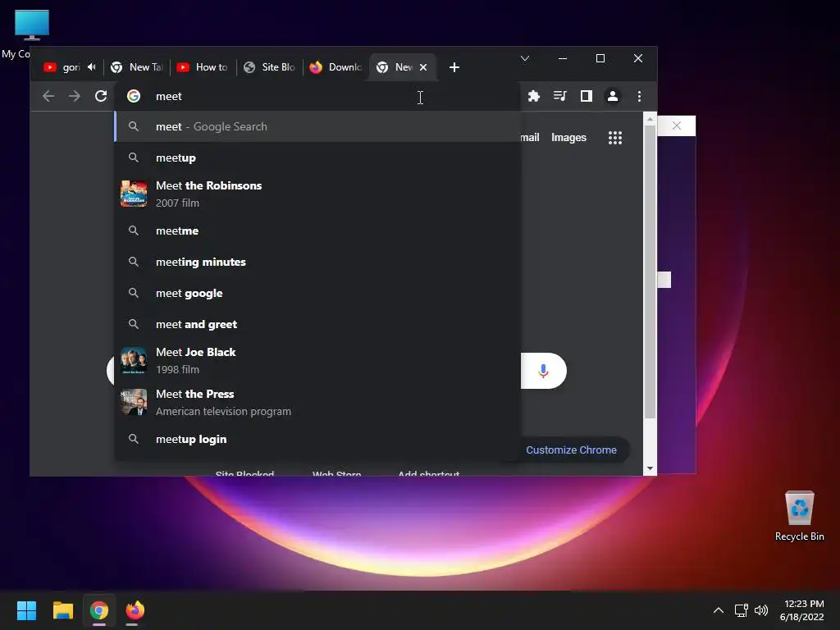Choose 'meet and greet' suggestion
This screenshot has width=840, height=630.
point(317,324)
